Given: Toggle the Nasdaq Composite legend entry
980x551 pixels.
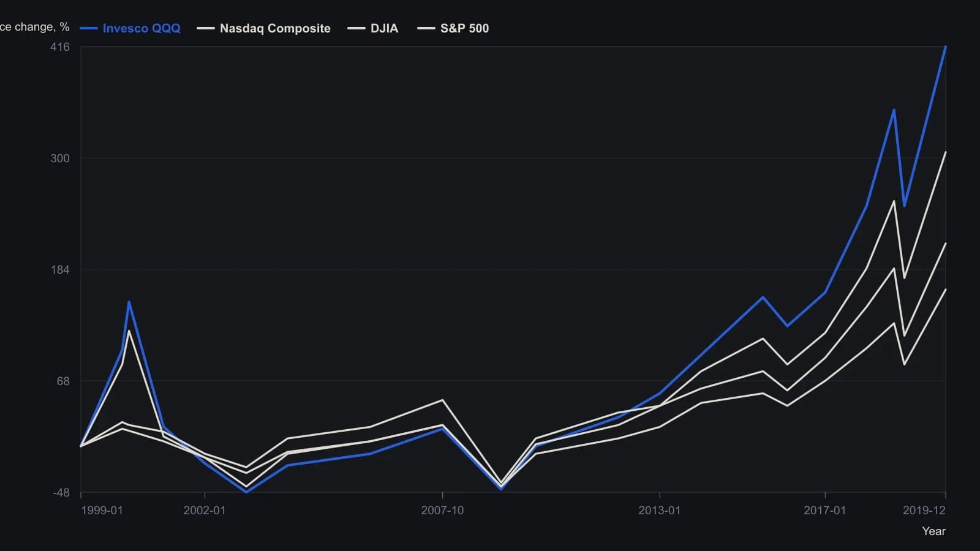Looking at the screenshot, I should [x=263, y=28].
